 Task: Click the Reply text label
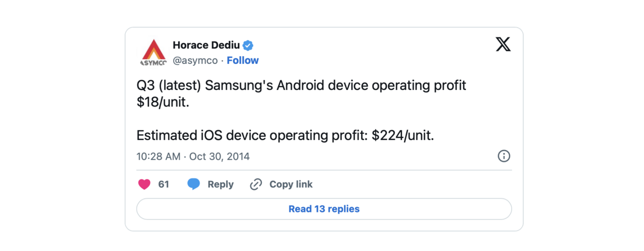pos(221,184)
